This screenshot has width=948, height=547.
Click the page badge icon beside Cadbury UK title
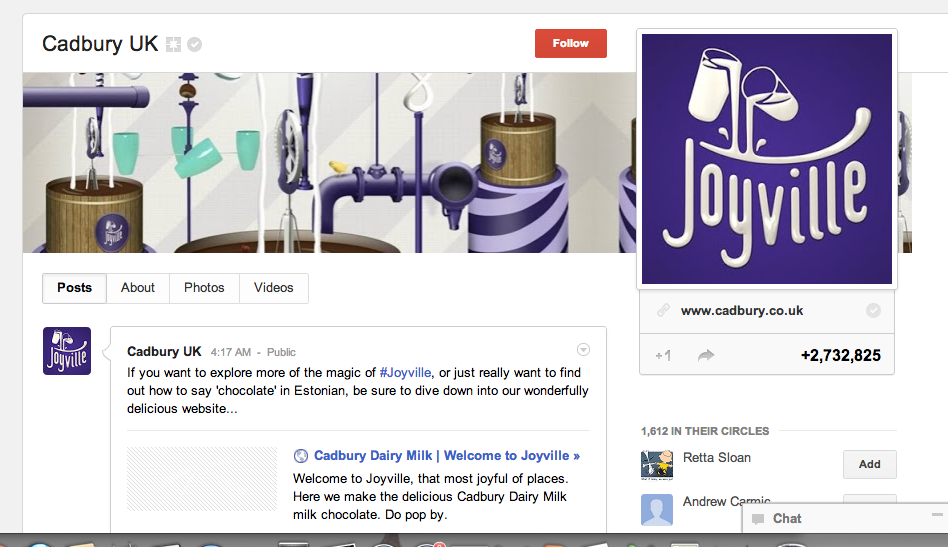coord(174,44)
